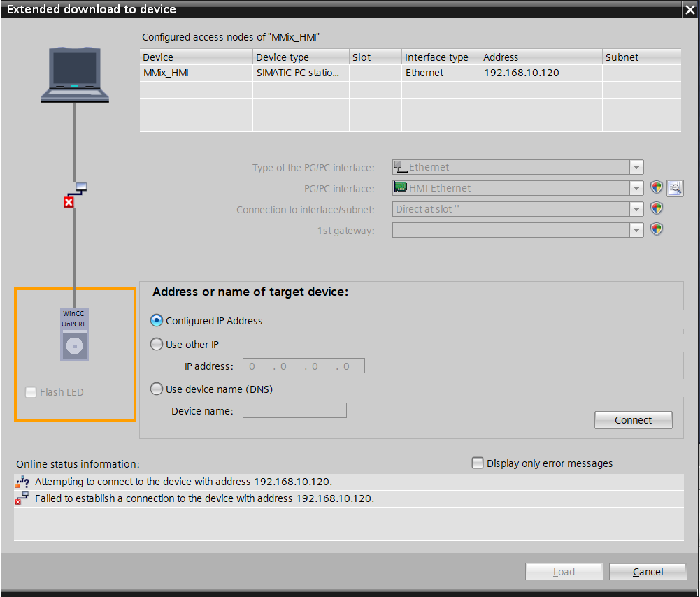Cancel the download dialog
The image size is (700, 597).
pyautogui.click(x=648, y=572)
